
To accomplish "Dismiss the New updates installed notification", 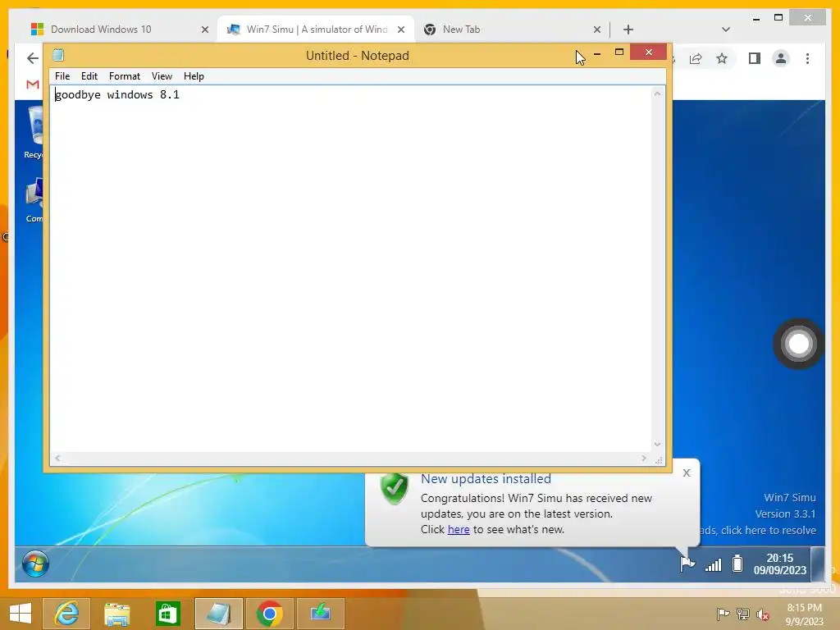I will (x=687, y=472).
